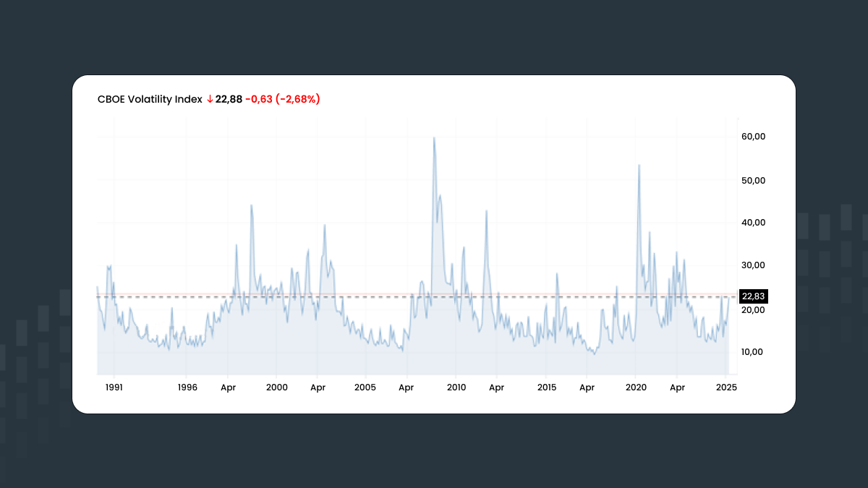The width and height of the screenshot is (868, 488).
Task: Click the 50,00 y-axis label
Action: click(x=754, y=180)
